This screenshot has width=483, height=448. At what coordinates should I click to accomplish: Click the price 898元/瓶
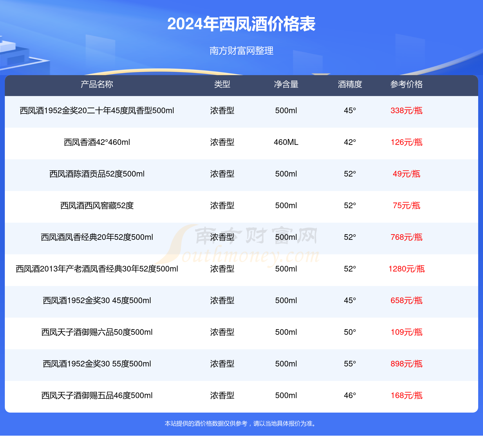pyautogui.click(x=407, y=364)
